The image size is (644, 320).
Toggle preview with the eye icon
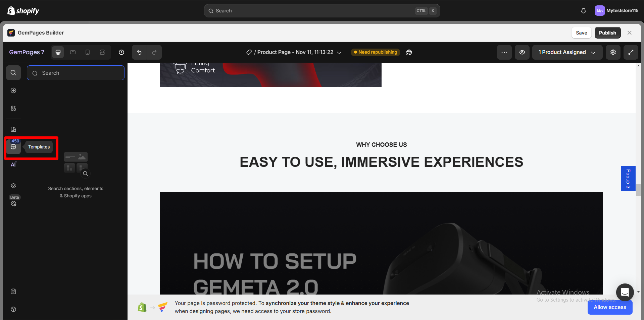click(x=522, y=52)
